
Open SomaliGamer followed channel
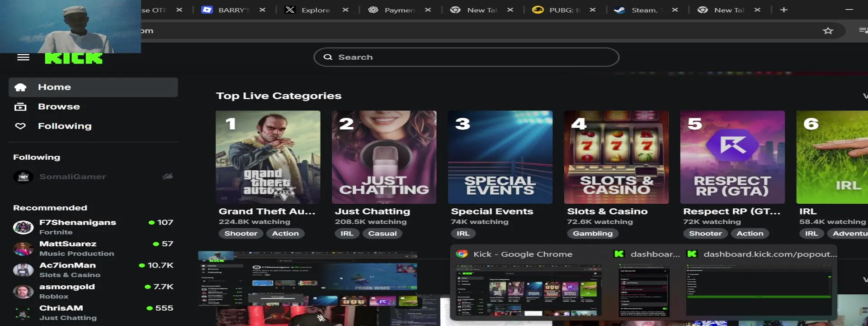click(93, 177)
